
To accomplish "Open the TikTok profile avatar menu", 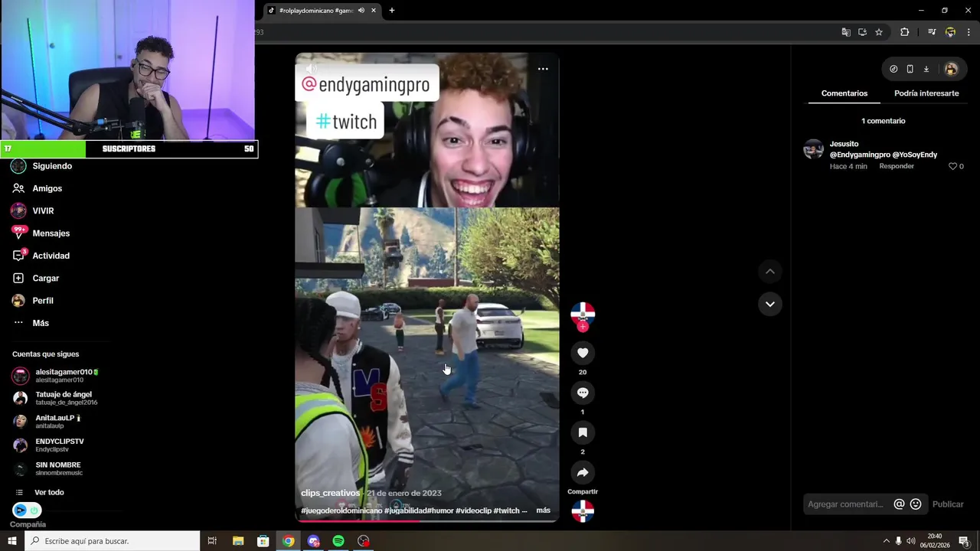I will tap(951, 69).
